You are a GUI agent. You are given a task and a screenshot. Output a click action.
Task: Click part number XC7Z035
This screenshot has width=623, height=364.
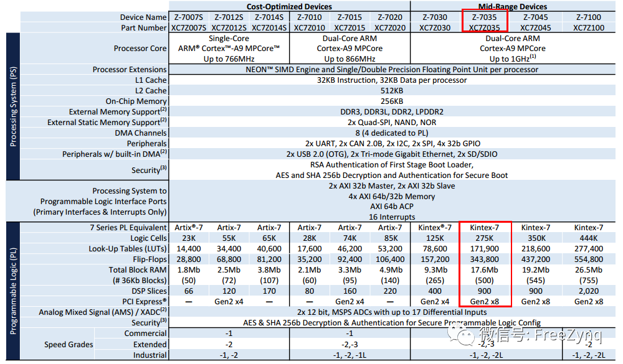484,28
